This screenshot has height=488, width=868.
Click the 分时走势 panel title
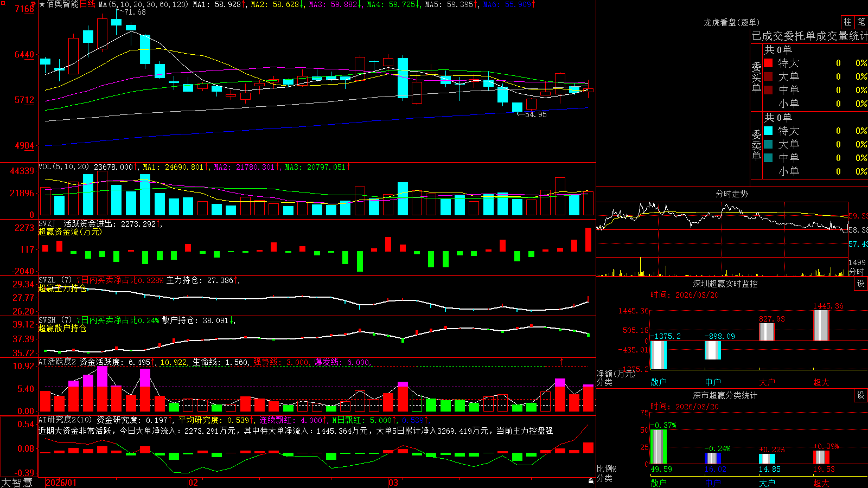click(x=731, y=194)
